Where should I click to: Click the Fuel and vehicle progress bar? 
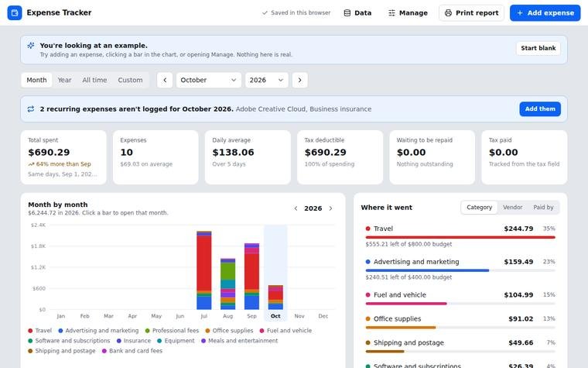tap(460, 304)
